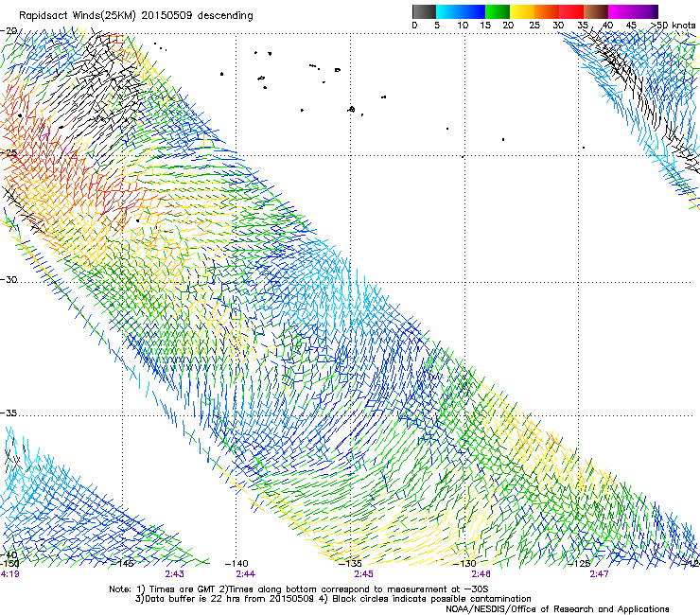Click the 'Data buffer is 22 hrs' note line
The width and height of the screenshot is (700, 615).
pyautogui.click(x=333, y=599)
